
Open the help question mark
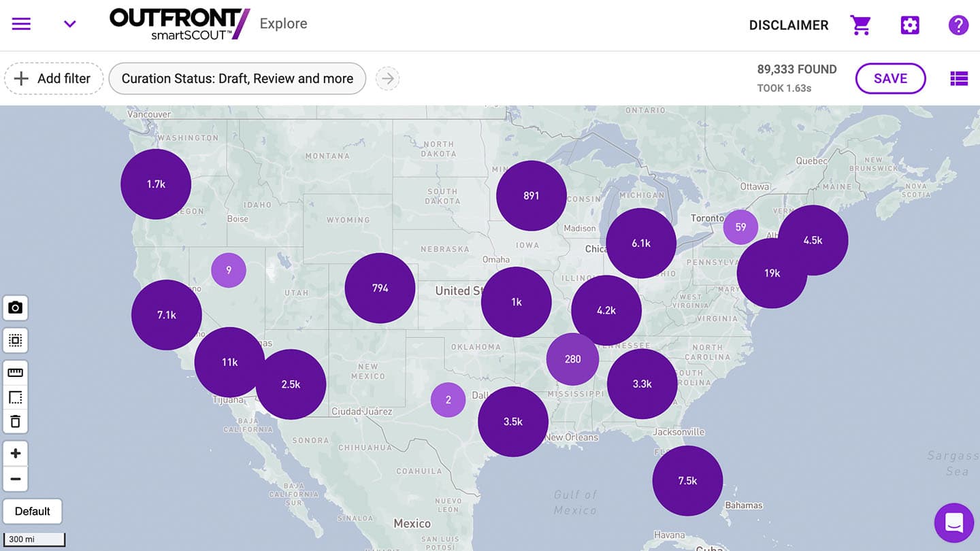pos(958,25)
